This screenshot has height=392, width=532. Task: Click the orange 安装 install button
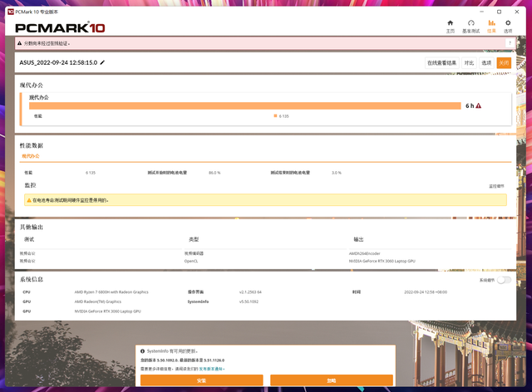tap(202, 380)
